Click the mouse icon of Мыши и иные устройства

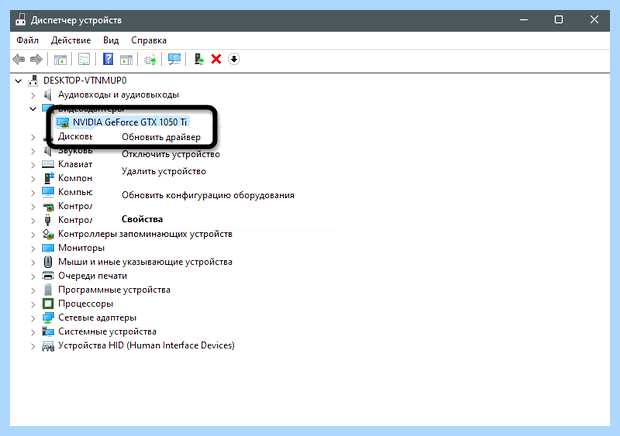[48, 262]
